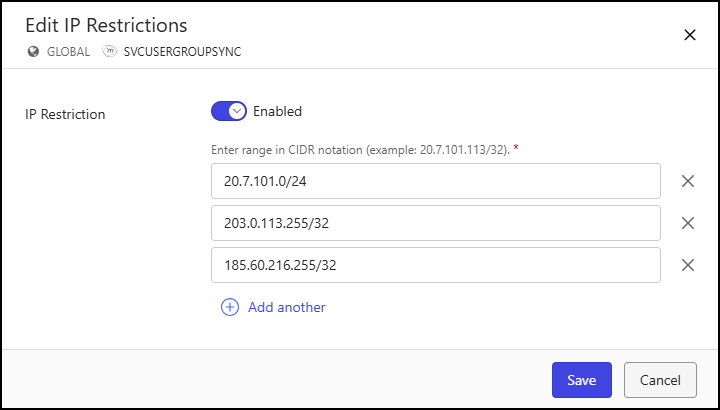Toggle the IP Restriction Enabled switch
720x410 pixels.
[229, 112]
